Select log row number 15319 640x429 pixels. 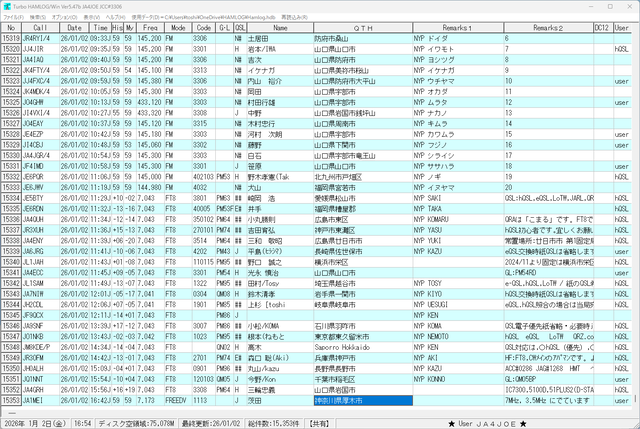click(x=11, y=38)
